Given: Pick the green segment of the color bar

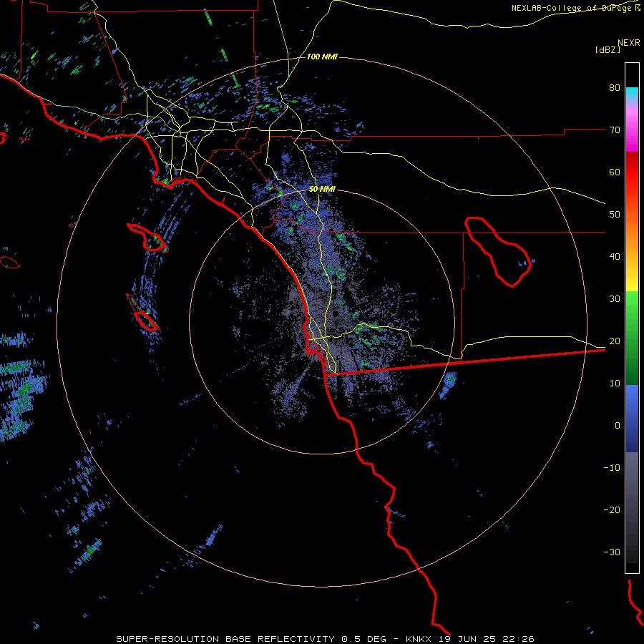Looking at the screenshot, I should [x=632, y=338].
